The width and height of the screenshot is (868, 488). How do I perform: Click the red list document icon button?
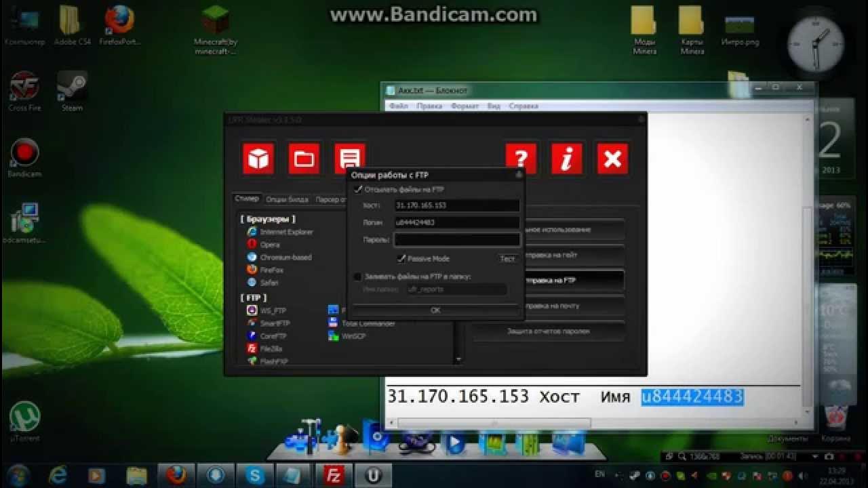tap(349, 157)
